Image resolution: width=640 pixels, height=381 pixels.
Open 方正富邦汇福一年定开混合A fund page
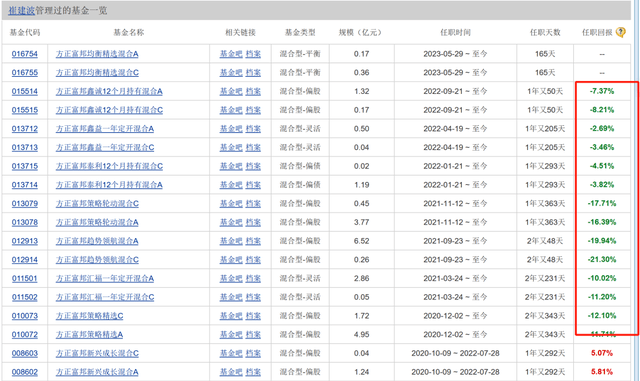(x=105, y=279)
